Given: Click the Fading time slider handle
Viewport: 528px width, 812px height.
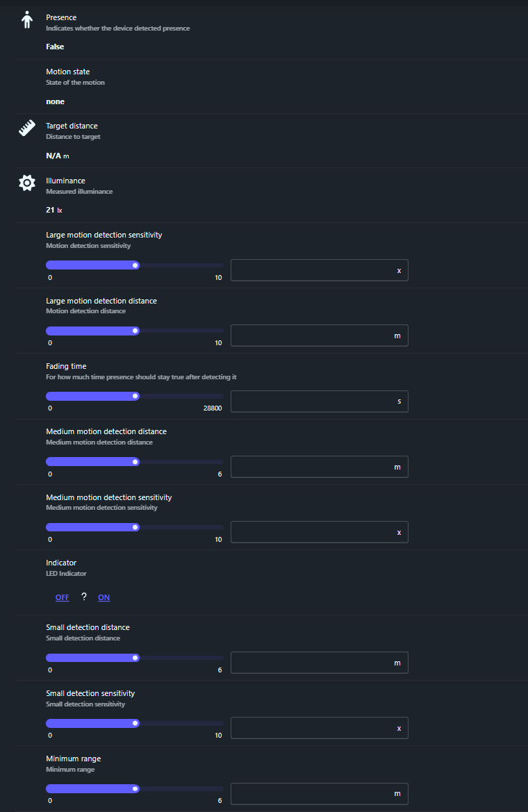Looking at the screenshot, I should point(135,397).
